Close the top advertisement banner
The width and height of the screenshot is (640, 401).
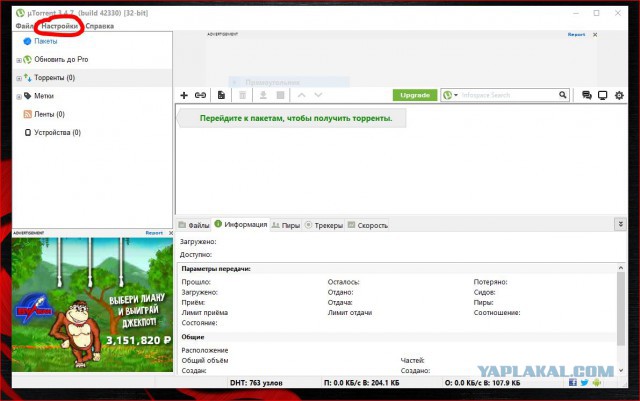pos(595,35)
